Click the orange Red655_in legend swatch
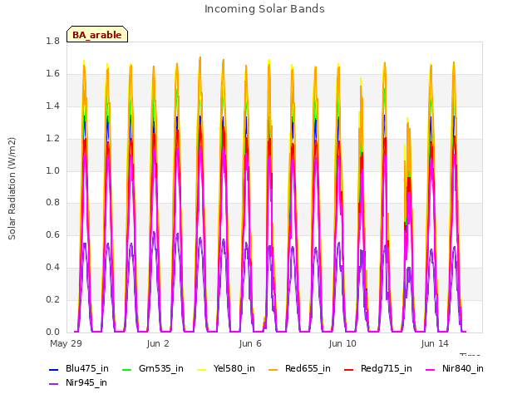This screenshot has width=532, height=399. point(273,369)
